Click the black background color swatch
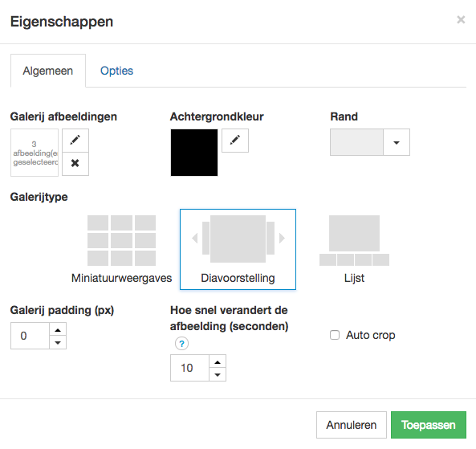 [194, 153]
